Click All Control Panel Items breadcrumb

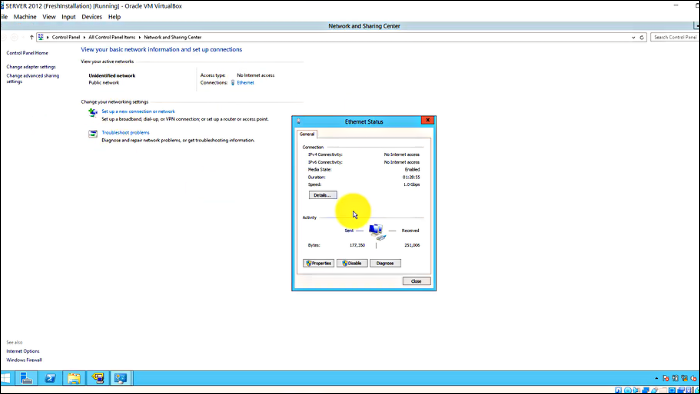(x=112, y=37)
